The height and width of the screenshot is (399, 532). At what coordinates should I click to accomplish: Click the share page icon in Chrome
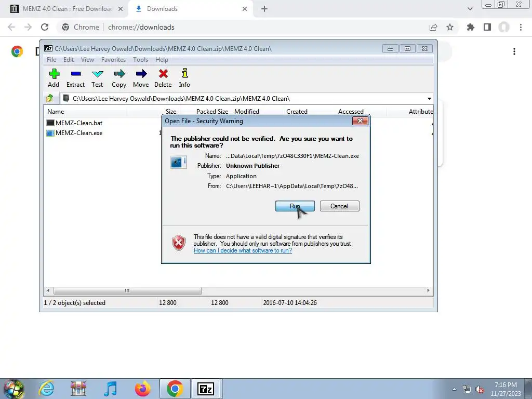click(433, 27)
